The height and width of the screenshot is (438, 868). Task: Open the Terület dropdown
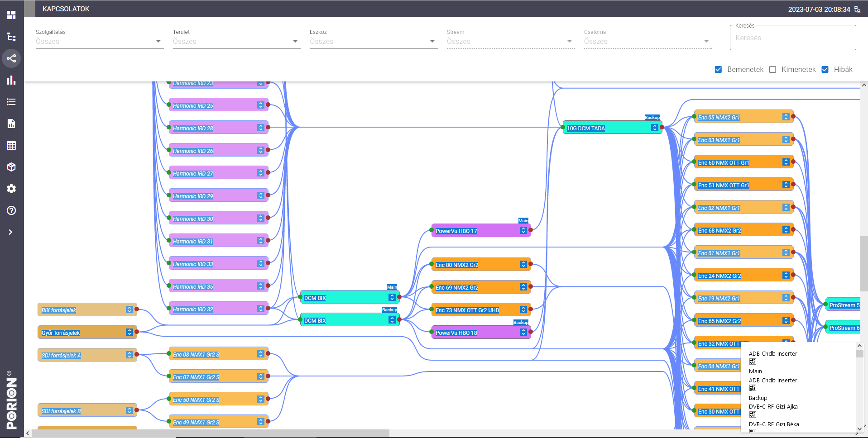[x=236, y=41]
